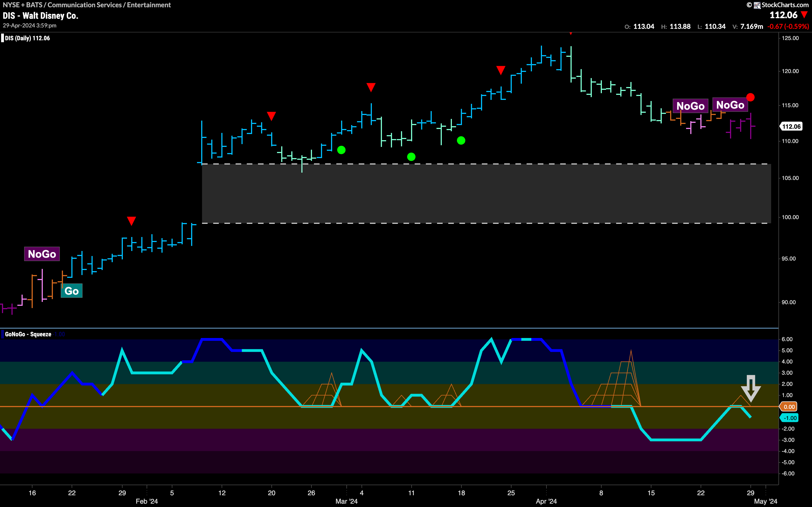Click the orange 0.00 oscillator tag

pyautogui.click(x=789, y=407)
